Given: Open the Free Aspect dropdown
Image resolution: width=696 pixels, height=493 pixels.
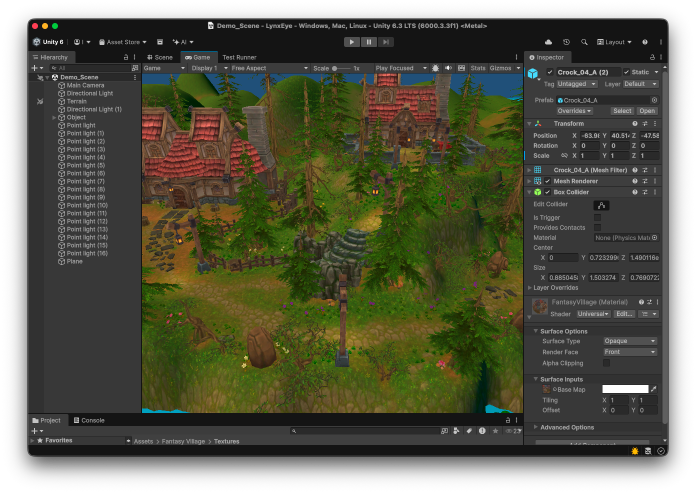Looking at the screenshot, I should pos(269,68).
